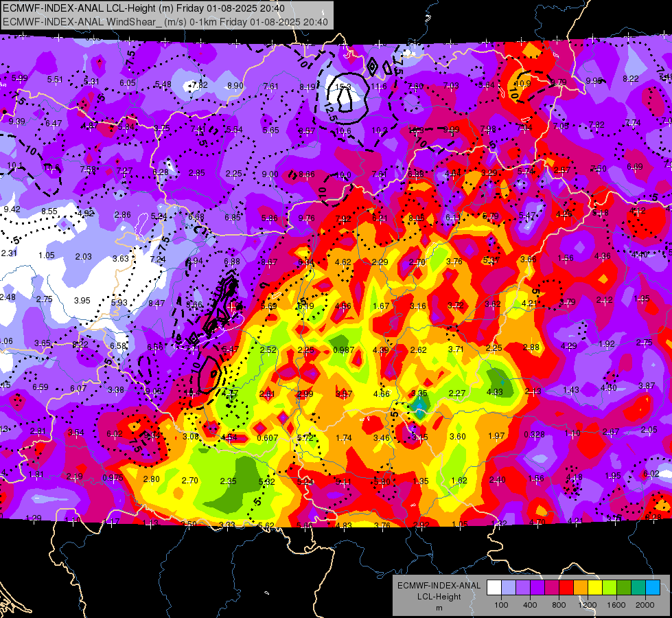Click the shear value 8.90
672x618 pixels.
[235, 85]
